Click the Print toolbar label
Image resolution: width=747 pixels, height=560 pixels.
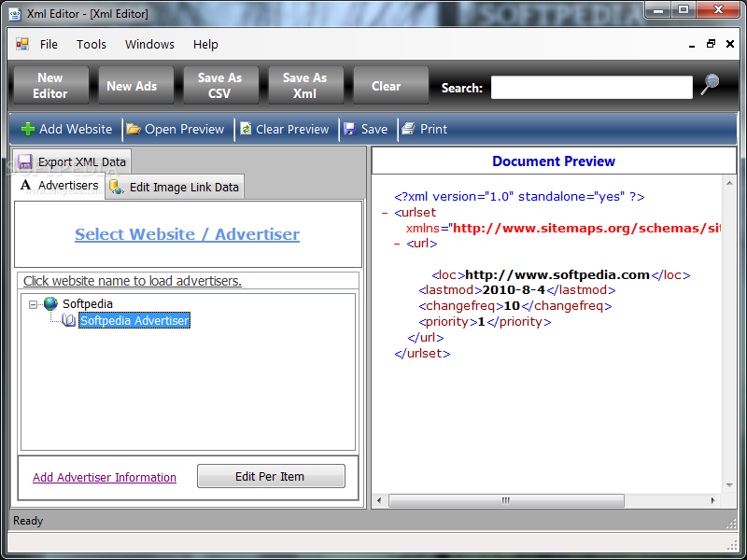coord(433,129)
